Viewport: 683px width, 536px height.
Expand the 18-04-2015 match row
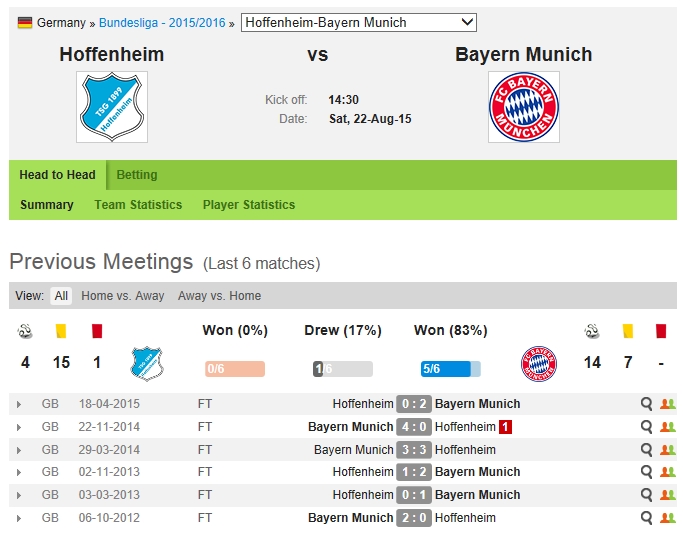click(18, 404)
